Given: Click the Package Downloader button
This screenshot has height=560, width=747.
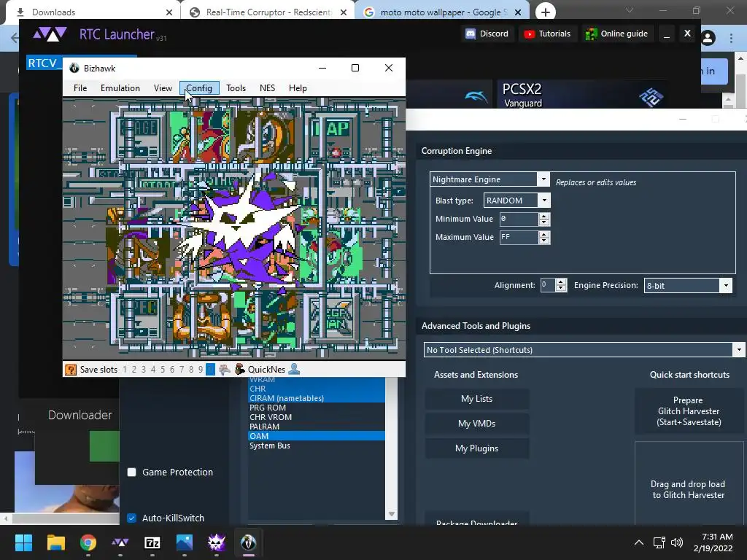Looking at the screenshot, I should (x=476, y=519).
